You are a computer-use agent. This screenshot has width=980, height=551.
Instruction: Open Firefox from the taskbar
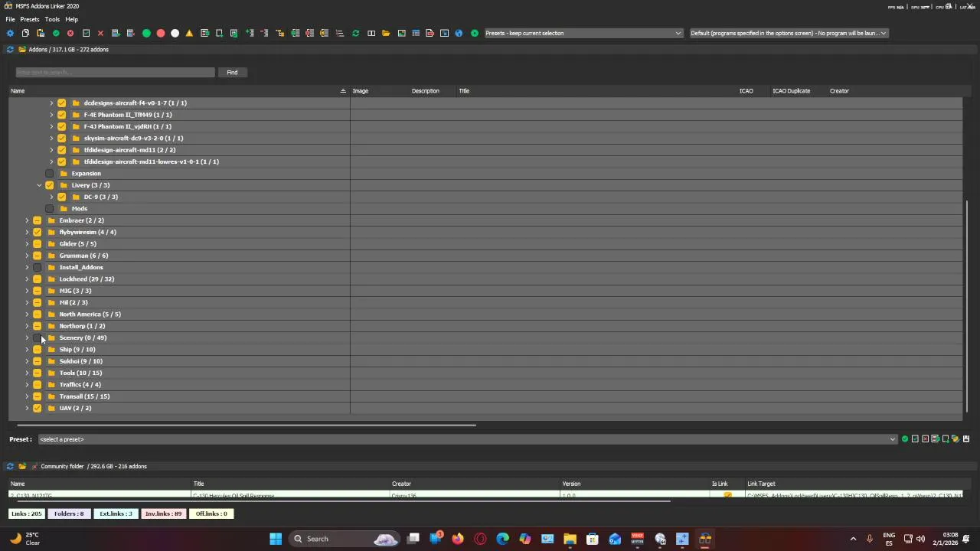[x=458, y=539]
